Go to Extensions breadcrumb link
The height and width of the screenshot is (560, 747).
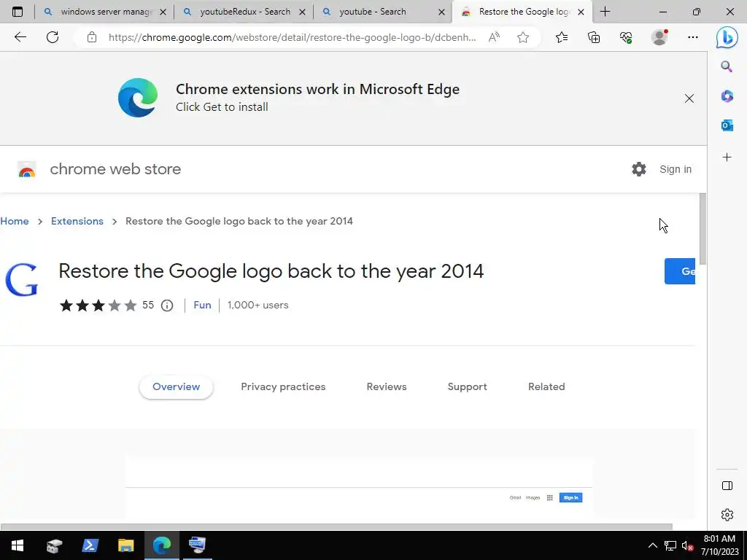coord(77,221)
